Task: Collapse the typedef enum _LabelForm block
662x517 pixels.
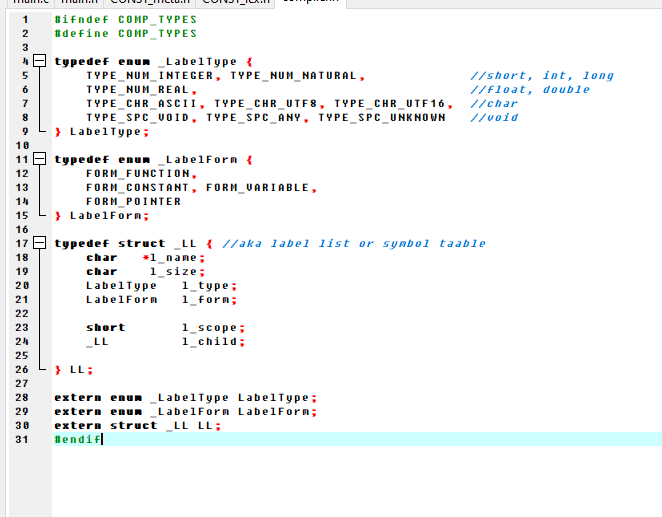Action: (39, 159)
